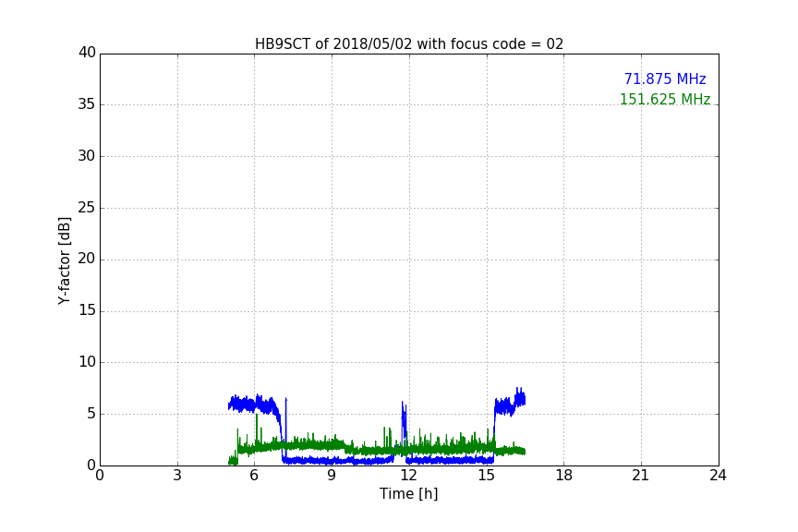Select the blue 71.875 MHz legend label

pos(665,79)
